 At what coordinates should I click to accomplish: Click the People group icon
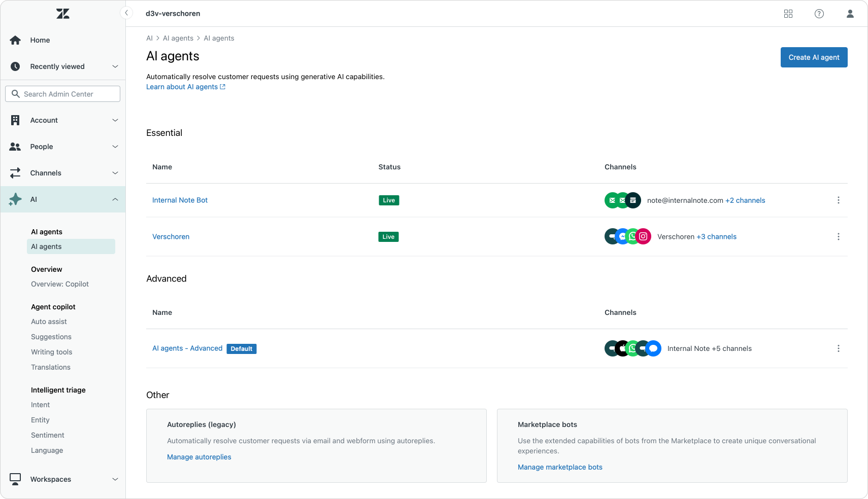click(15, 147)
